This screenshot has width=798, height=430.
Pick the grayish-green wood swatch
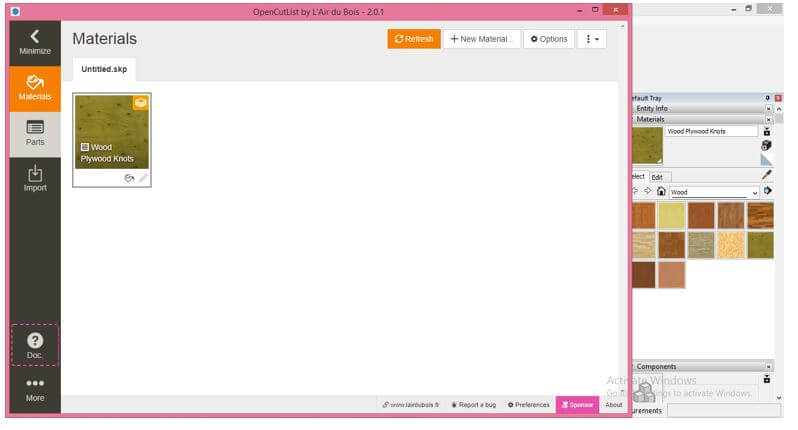click(701, 245)
